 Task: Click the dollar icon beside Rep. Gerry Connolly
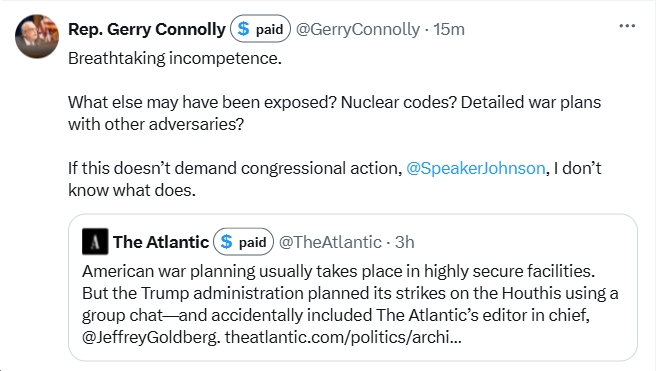243,29
